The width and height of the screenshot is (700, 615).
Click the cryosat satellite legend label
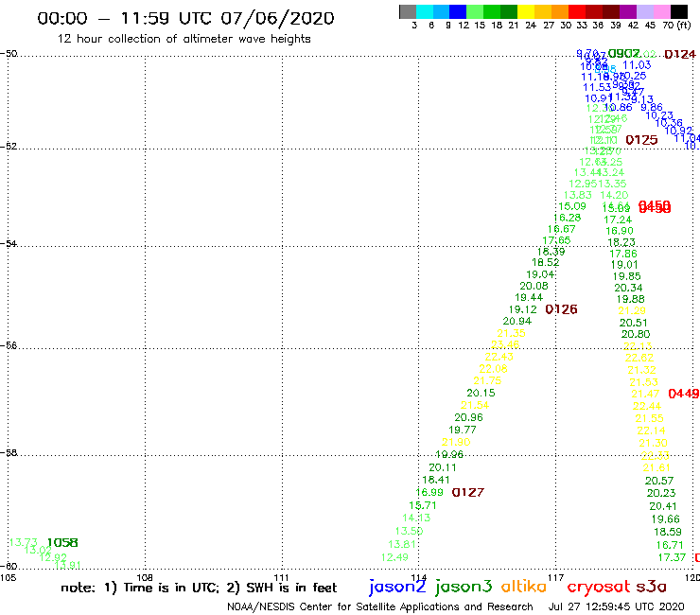[599, 587]
